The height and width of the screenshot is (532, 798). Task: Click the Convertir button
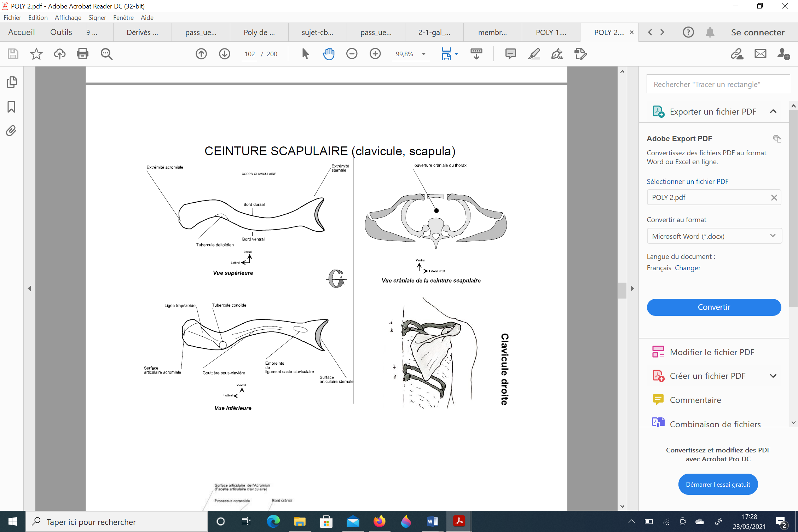click(x=714, y=307)
